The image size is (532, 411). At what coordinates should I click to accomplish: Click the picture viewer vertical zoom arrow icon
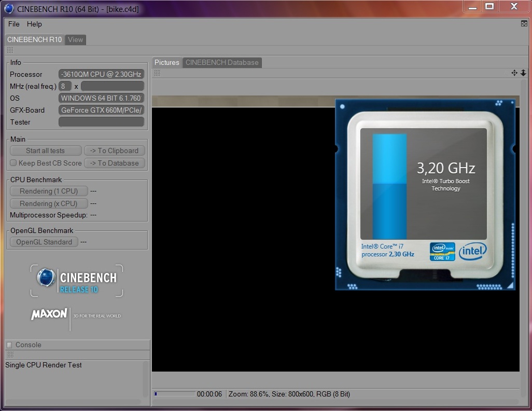[x=523, y=73]
